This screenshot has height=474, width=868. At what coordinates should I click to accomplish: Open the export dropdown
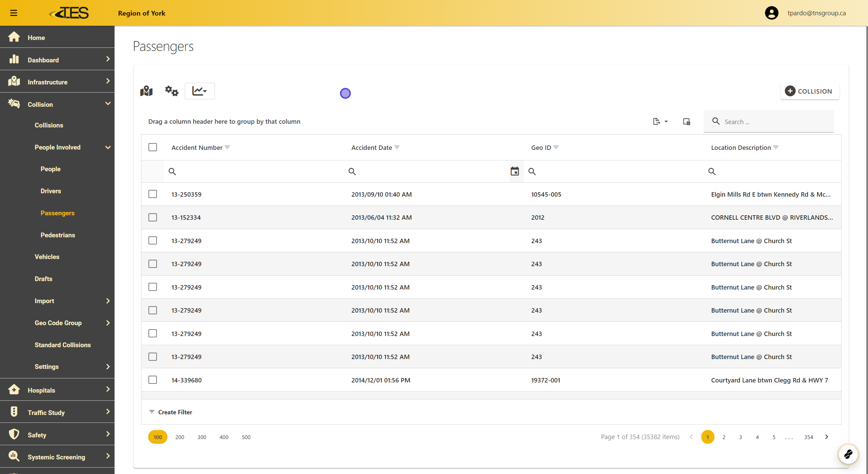[x=660, y=121]
